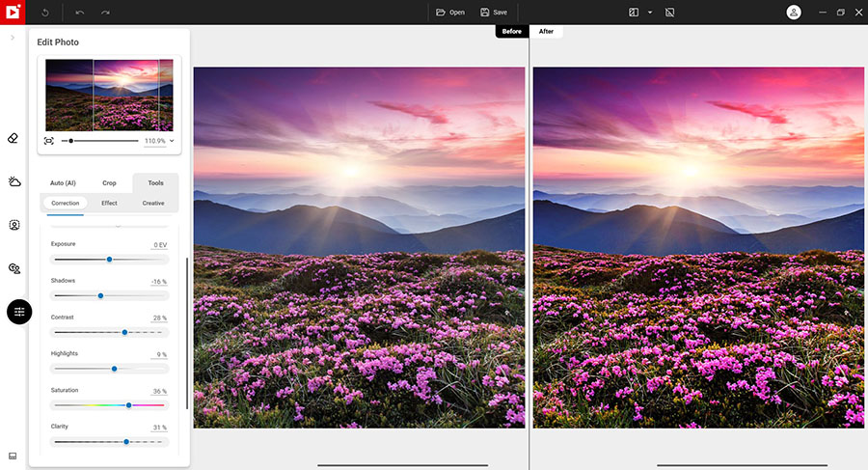This screenshot has height=470, width=868.
Task: Open the sky replacement tool
Action: click(x=14, y=181)
